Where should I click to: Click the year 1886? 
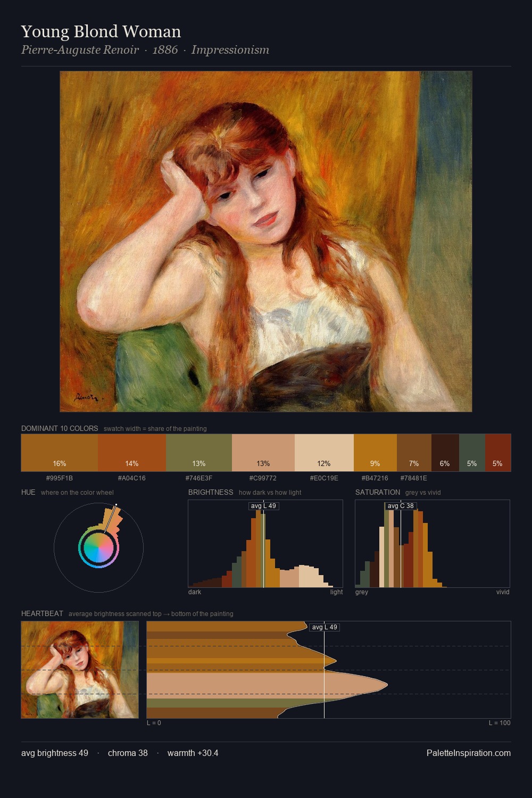(165, 50)
